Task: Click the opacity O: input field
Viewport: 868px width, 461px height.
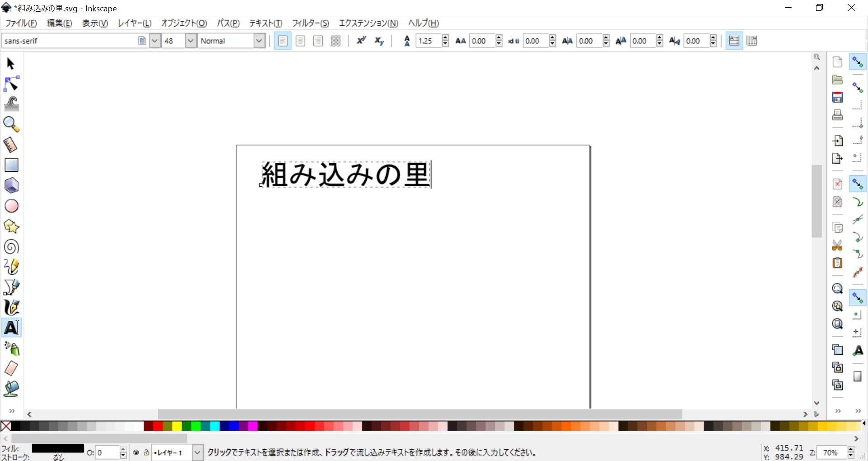Action: coord(108,452)
